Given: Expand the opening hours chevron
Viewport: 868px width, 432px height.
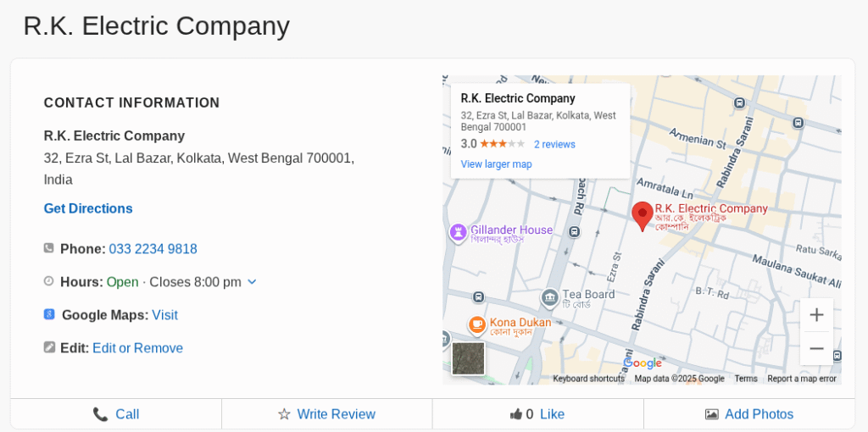Looking at the screenshot, I should pyautogui.click(x=252, y=282).
